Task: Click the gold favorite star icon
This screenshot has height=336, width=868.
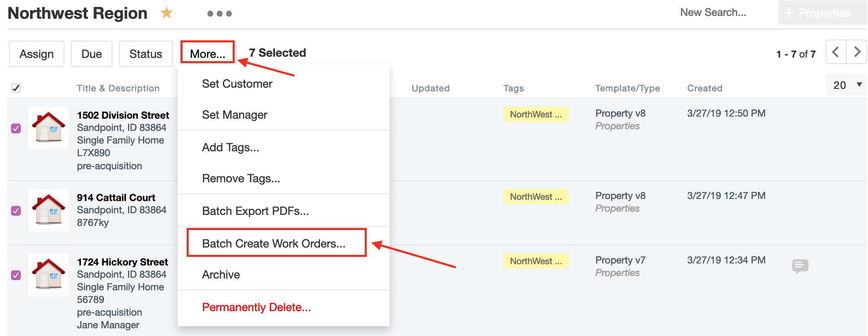Action: coord(167,13)
